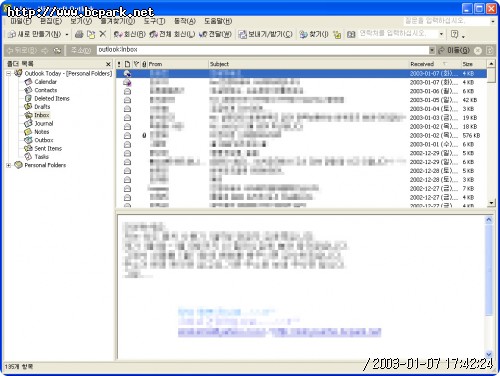Select the 19 KB message from 2003-01-03

coord(301,118)
